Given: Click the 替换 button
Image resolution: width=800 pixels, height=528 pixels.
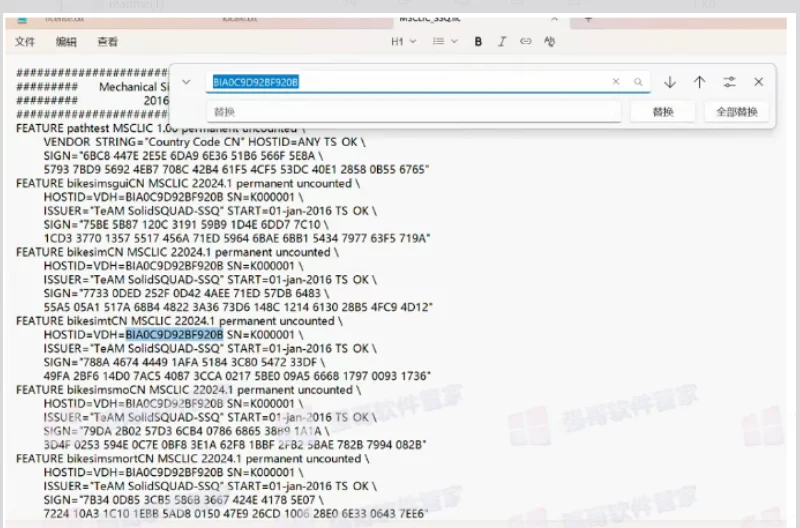Looking at the screenshot, I should 663,112.
